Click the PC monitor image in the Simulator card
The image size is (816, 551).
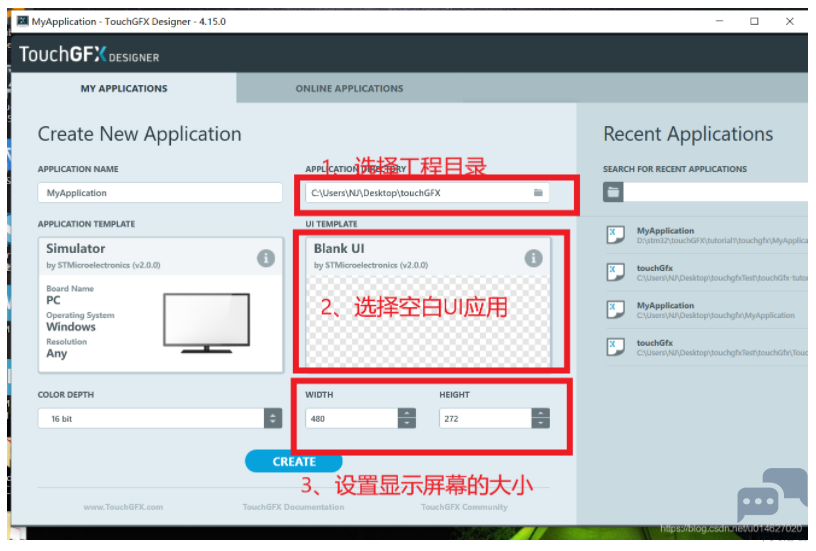pyautogui.click(x=207, y=323)
